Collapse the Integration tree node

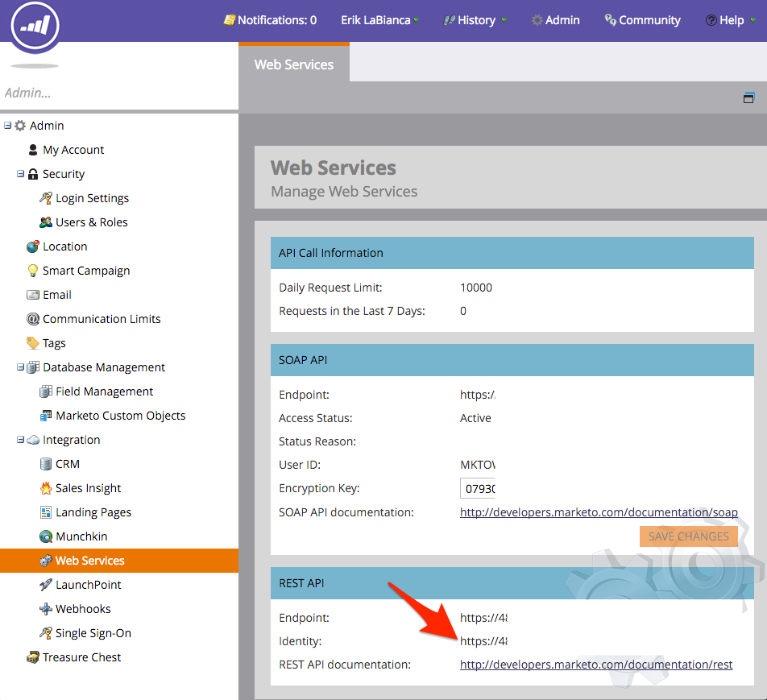(x=21, y=439)
